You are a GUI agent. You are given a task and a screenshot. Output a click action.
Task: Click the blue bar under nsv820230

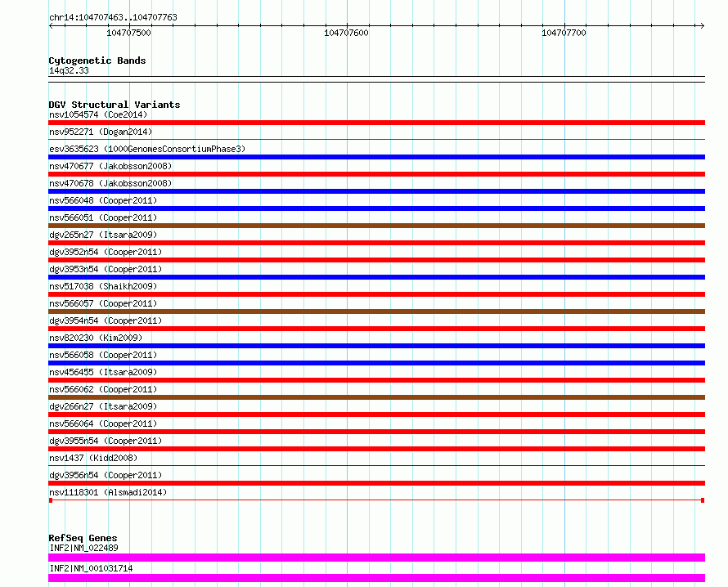click(376, 346)
